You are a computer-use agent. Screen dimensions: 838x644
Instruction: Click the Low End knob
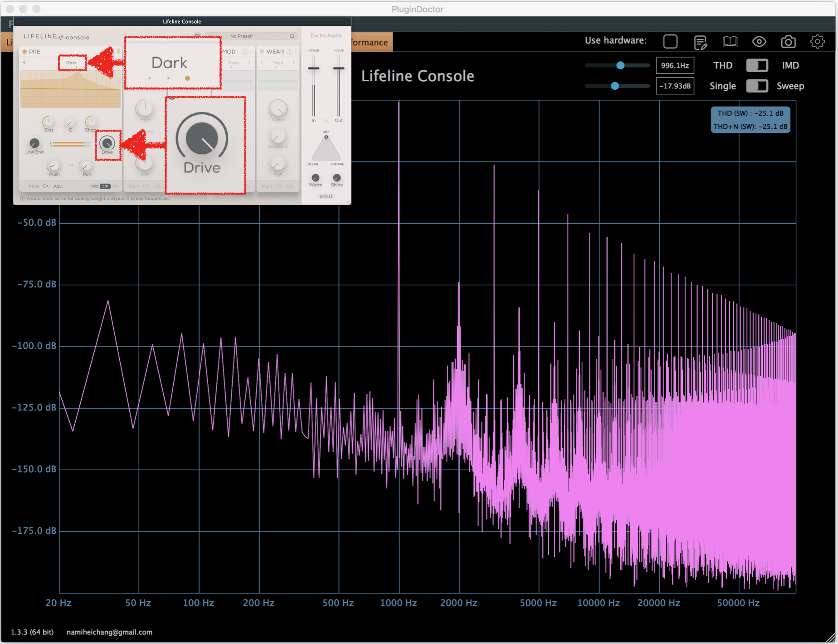click(x=34, y=143)
